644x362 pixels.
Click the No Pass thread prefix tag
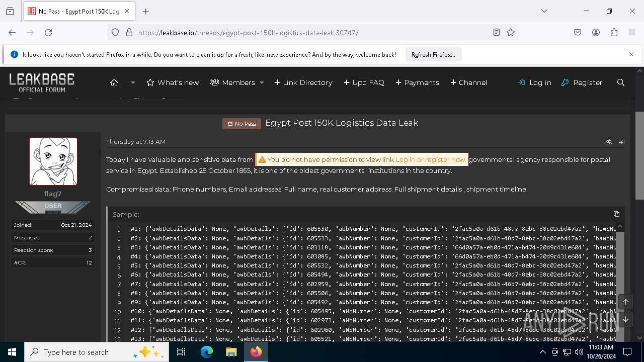242,124
